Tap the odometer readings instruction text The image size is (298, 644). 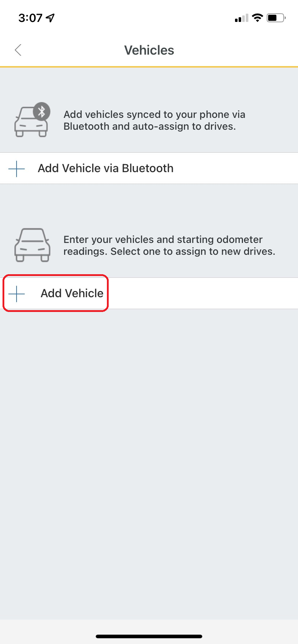169,245
